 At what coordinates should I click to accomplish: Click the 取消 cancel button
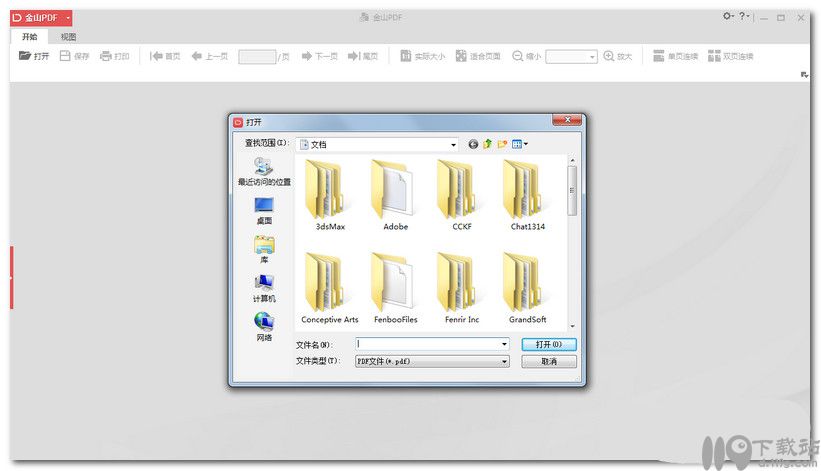549,361
